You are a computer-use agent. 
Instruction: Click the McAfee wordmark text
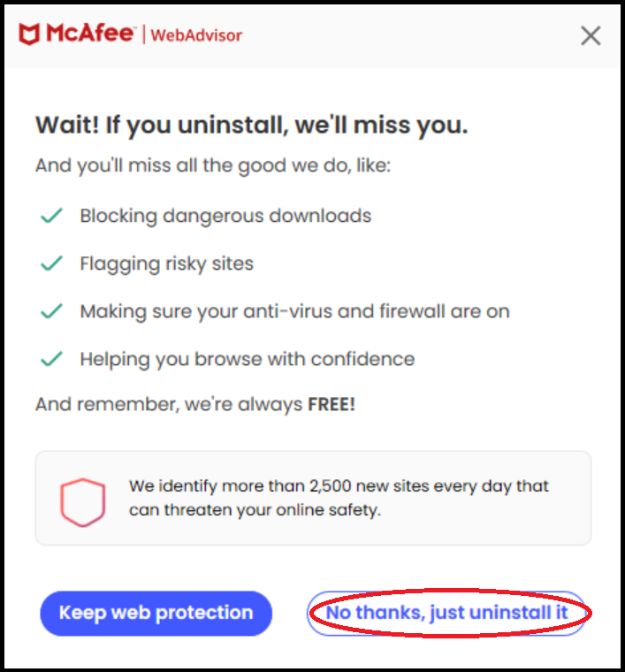(90, 34)
